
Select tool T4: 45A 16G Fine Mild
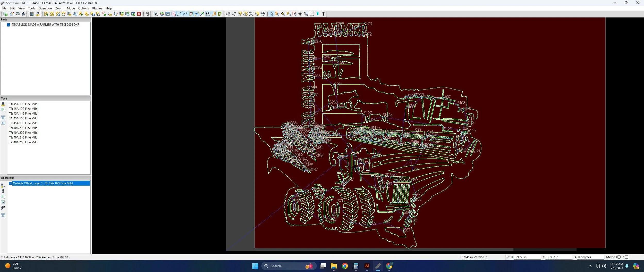(23, 118)
